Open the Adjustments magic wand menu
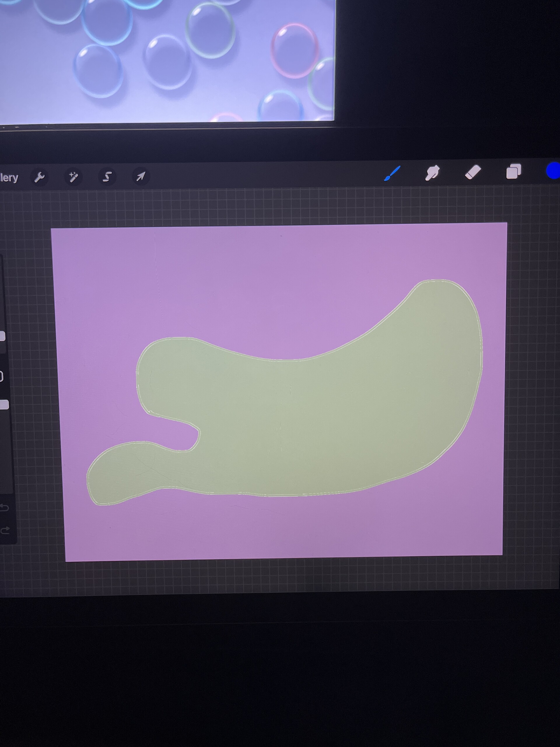 click(73, 177)
